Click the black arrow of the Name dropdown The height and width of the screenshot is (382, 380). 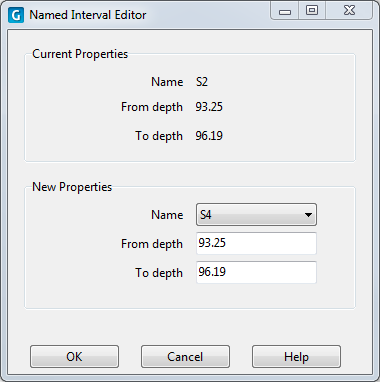pyautogui.click(x=308, y=215)
